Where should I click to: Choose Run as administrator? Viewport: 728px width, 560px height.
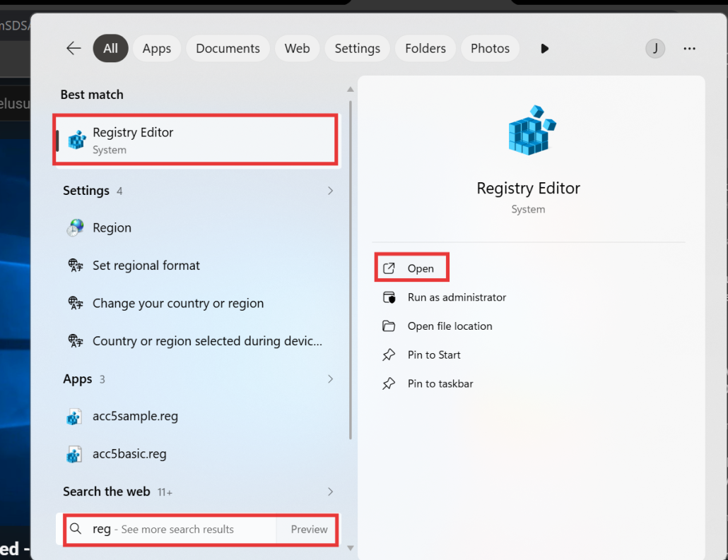(457, 297)
